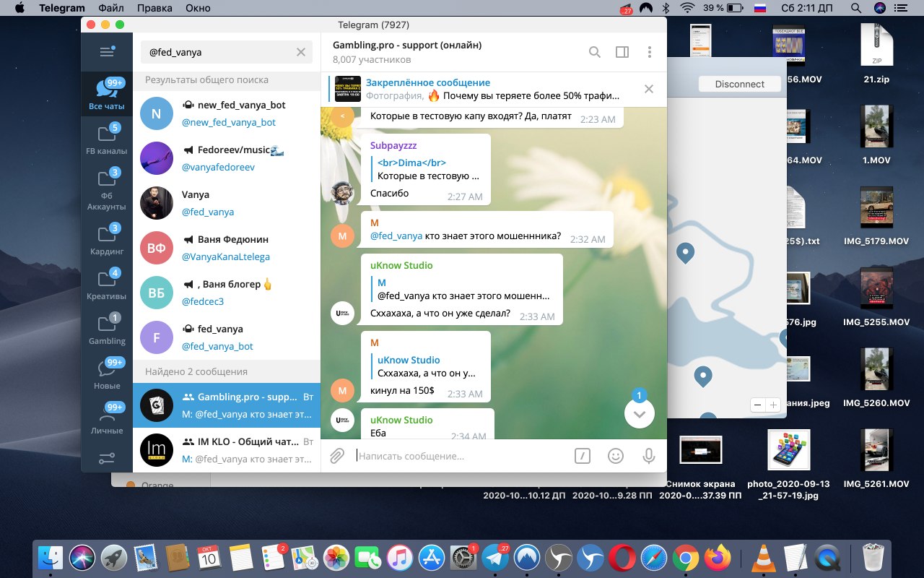Open the Telegram menu in menu bar
This screenshot has width=924, height=578.
pyautogui.click(x=61, y=8)
